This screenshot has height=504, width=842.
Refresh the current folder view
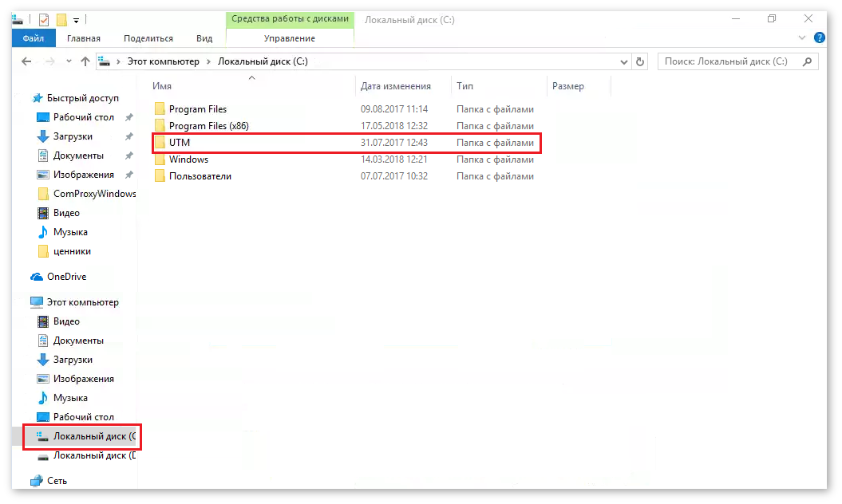pyautogui.click(x=639, y=61)
